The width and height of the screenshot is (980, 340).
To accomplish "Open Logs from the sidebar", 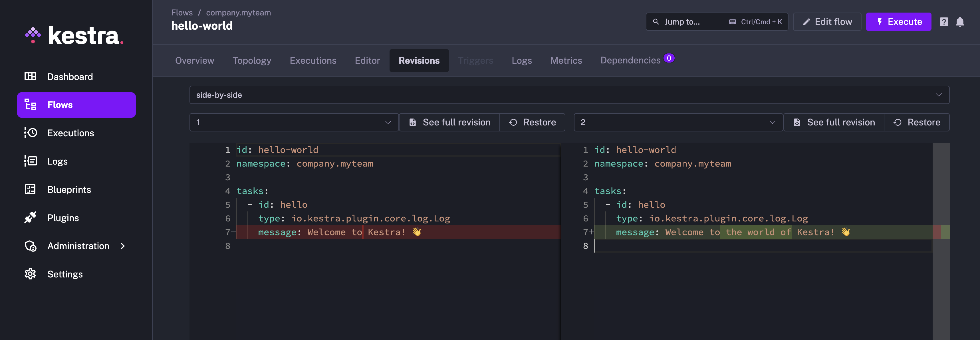I will point(57,161).
